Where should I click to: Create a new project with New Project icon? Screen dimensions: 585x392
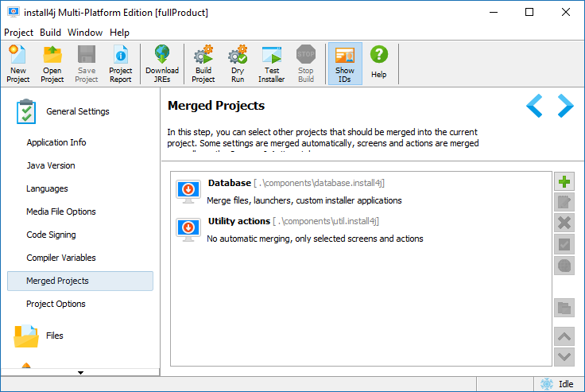[x=18, y=64]
